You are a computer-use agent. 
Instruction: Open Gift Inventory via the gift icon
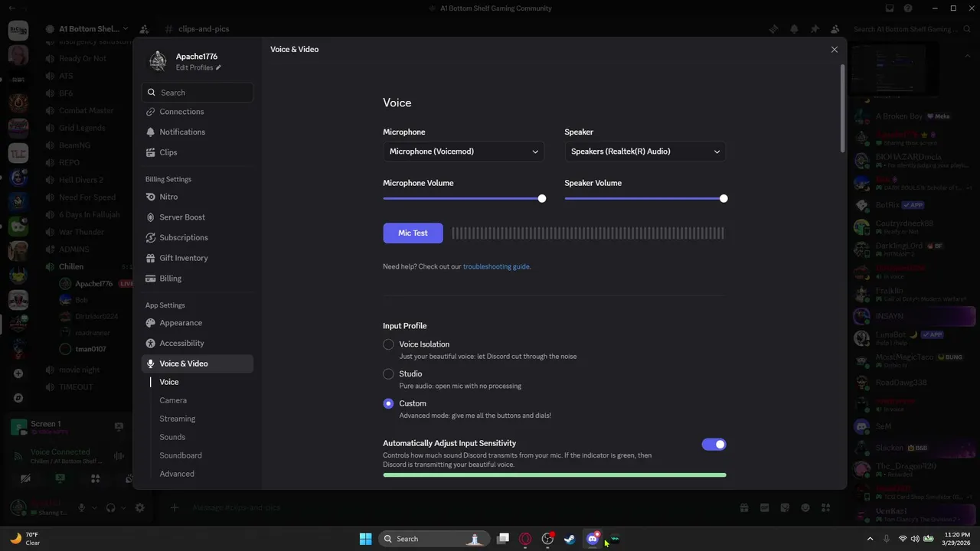click(x=151, y=258)
